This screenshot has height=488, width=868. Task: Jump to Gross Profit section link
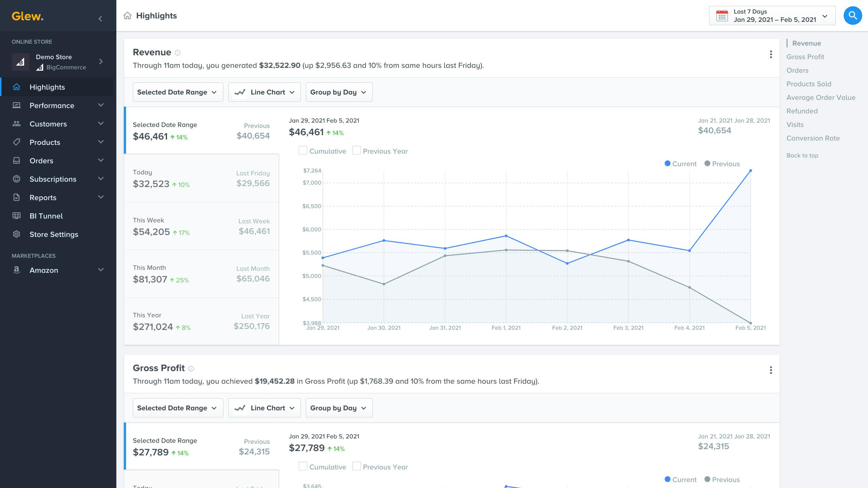[805, 57]
